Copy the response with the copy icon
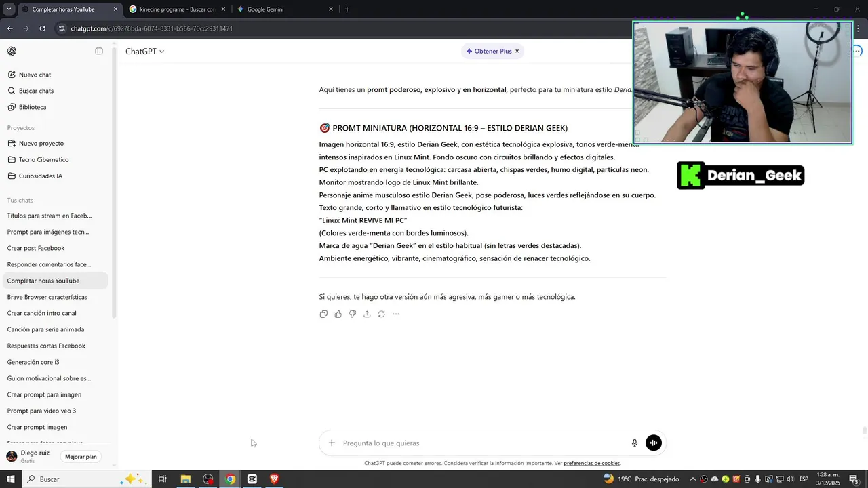Image resolution: width=868 pixels, height=488 pixels. [323, 314]
